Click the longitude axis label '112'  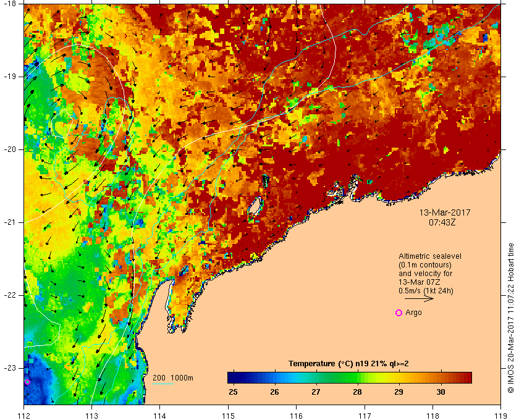(24, 416)
